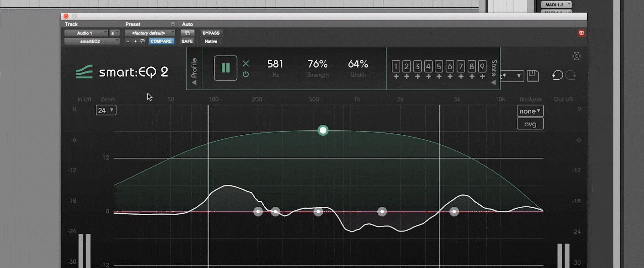
Task: Open the Zoom 24 dropdown
Action: click(106, 110)
